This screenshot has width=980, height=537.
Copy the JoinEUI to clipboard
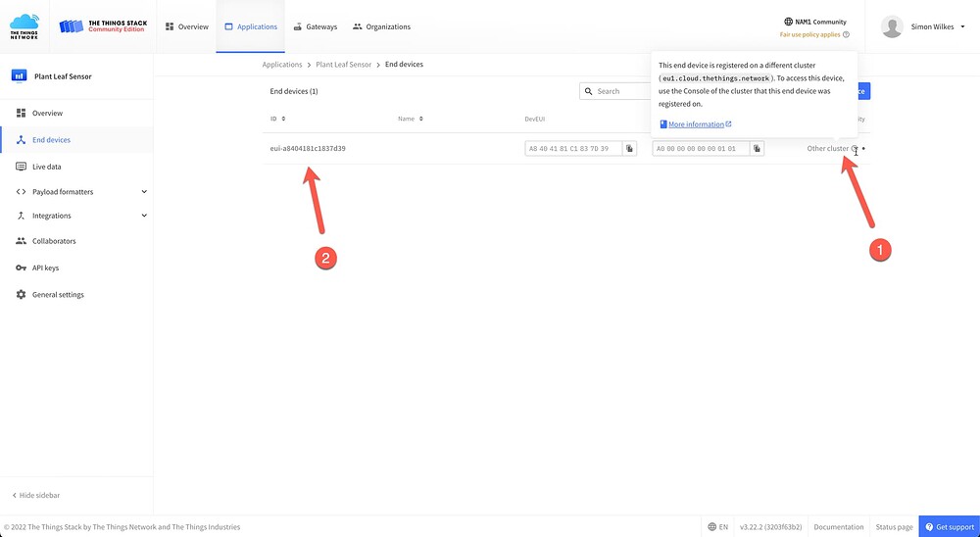(757, 149)
